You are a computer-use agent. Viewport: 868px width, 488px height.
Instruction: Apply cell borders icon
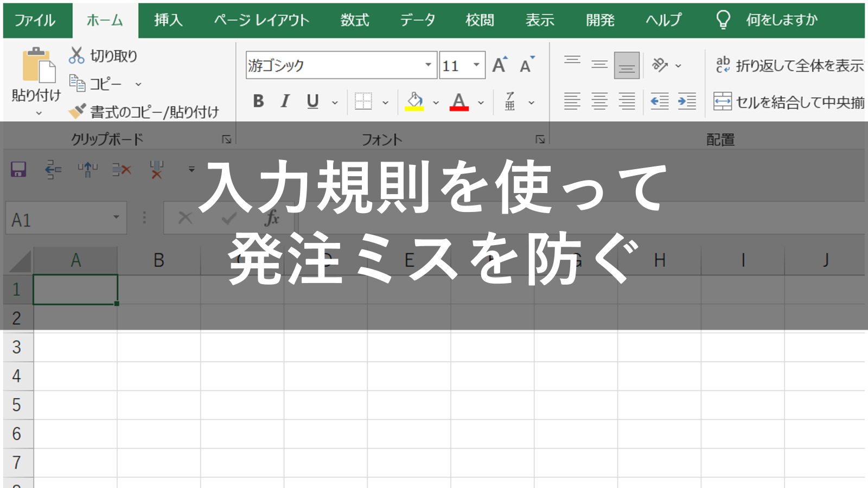click(363, 101)
